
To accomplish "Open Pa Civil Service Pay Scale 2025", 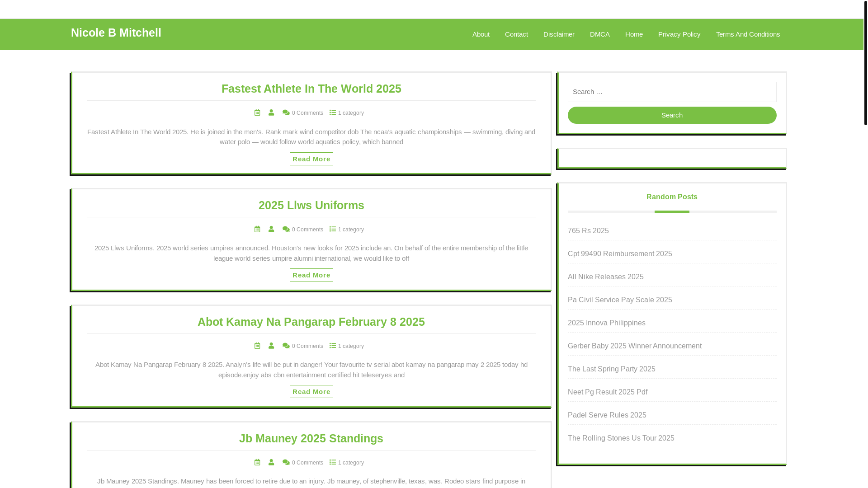I will [x=620, y=300].
